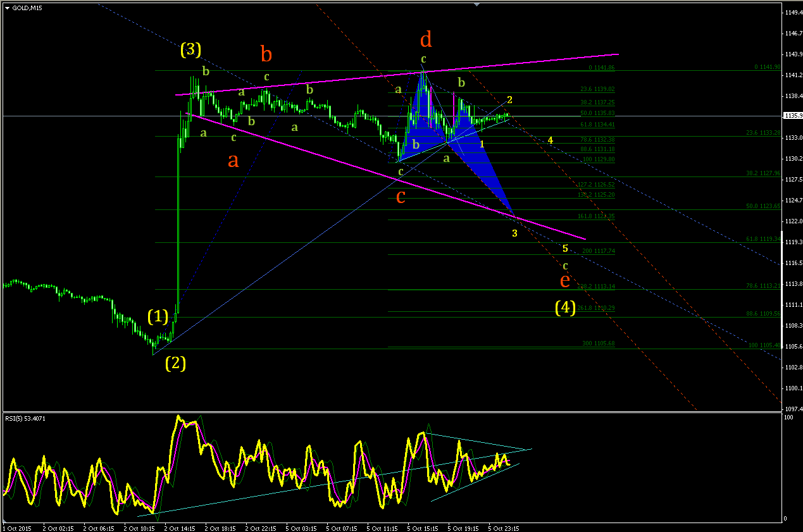This screenshot has width=803, height=532.
Task: Click time axis label 2 Oct 22:15
Action: [261, 528]
